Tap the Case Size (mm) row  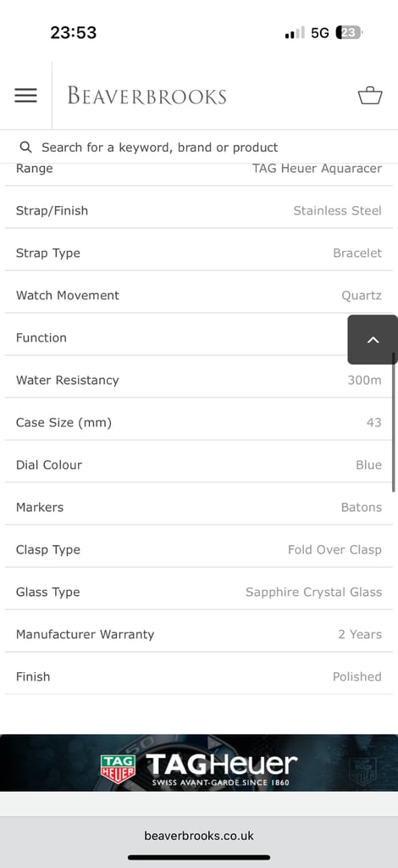tap(199, 422)
